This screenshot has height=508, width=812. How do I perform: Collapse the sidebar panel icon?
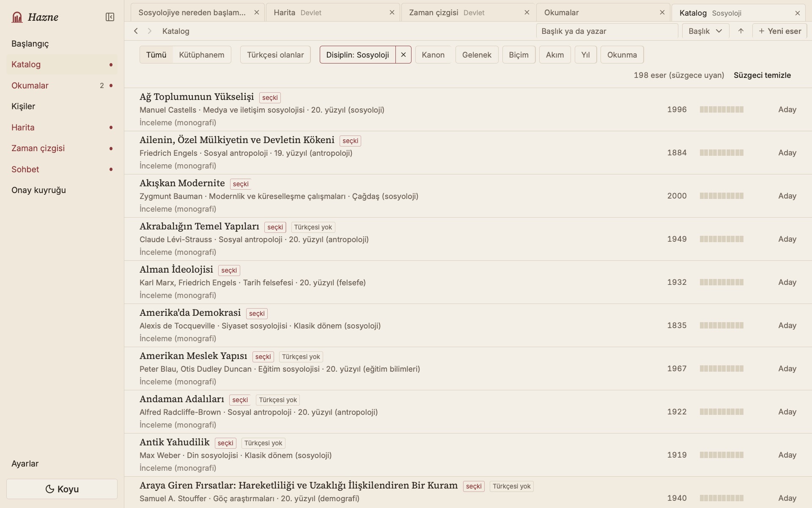[x=110, y=17]
